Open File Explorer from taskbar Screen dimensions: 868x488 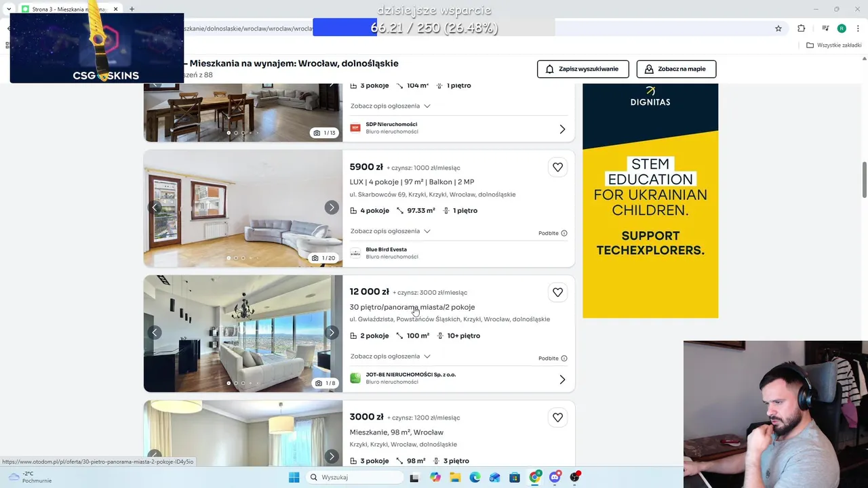(455, 477)
